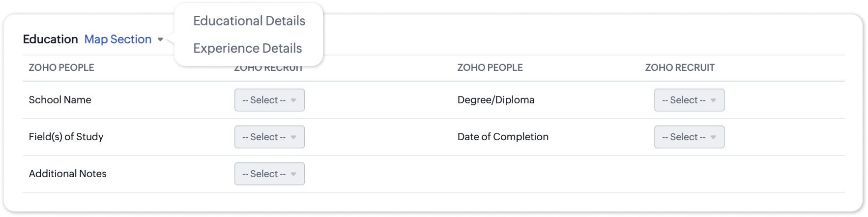Screen dimensions: 868x217
Task: Click the Additional Notes field label
Action: coord(67,174)
